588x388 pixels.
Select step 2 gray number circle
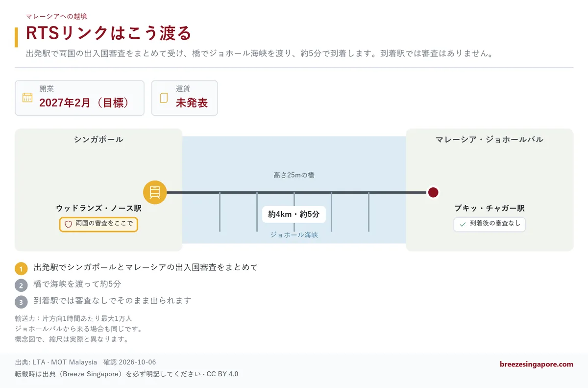(21, 285)
